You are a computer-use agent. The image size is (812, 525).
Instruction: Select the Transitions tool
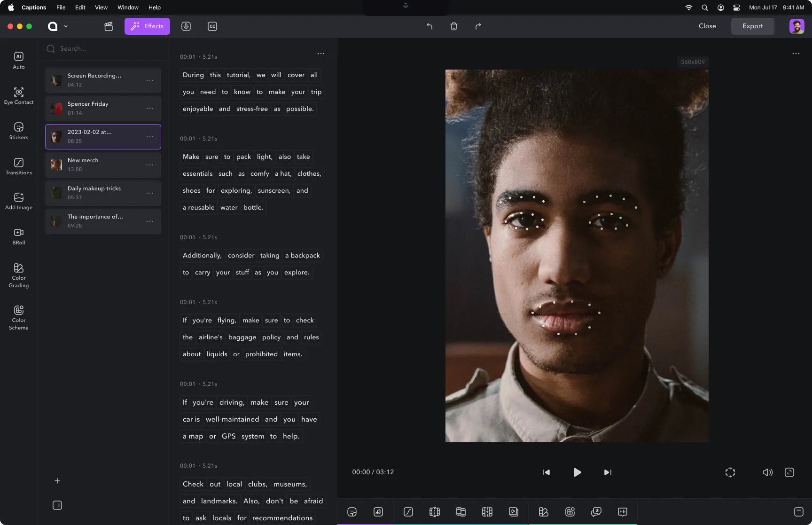[18, 166]
